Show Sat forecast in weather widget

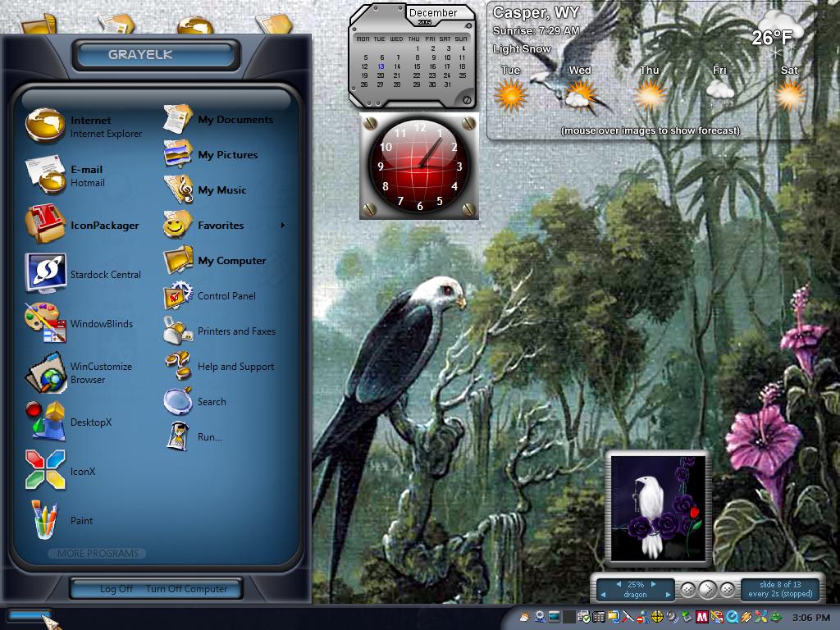tap(790, 95)
